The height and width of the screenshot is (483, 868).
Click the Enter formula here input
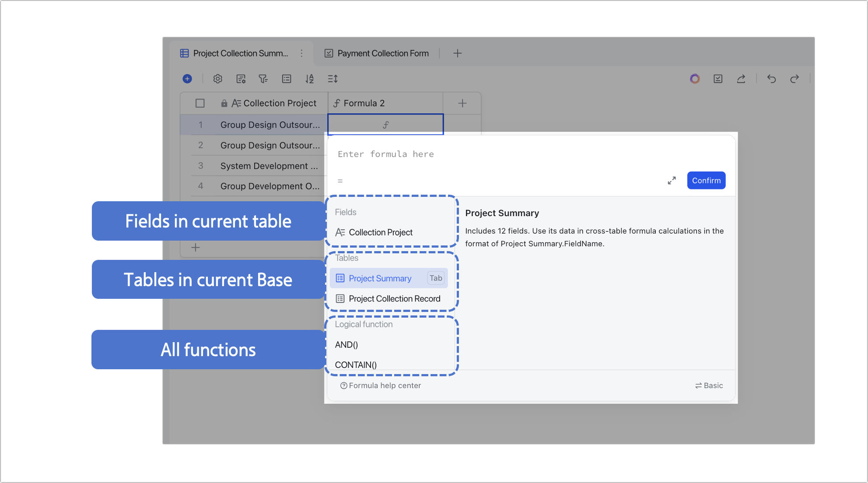[481, 154]
